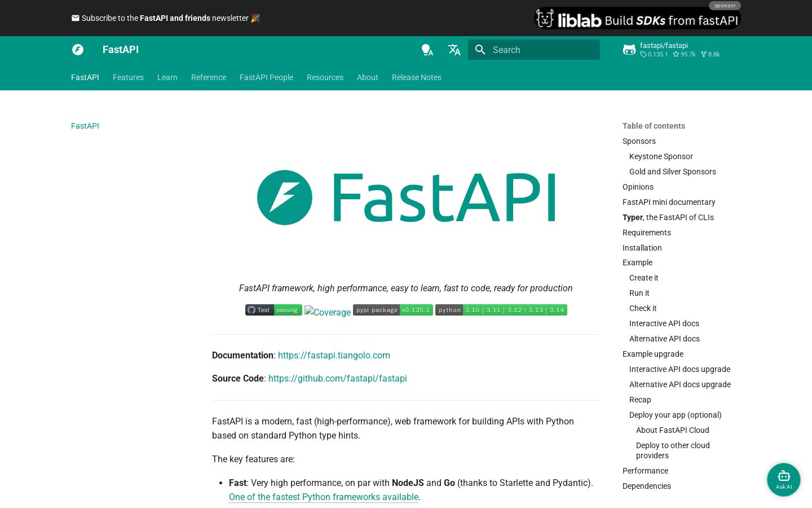The image size is (812, 508).
Task: Switch to the Resources tab
Action: coord(325,77)
